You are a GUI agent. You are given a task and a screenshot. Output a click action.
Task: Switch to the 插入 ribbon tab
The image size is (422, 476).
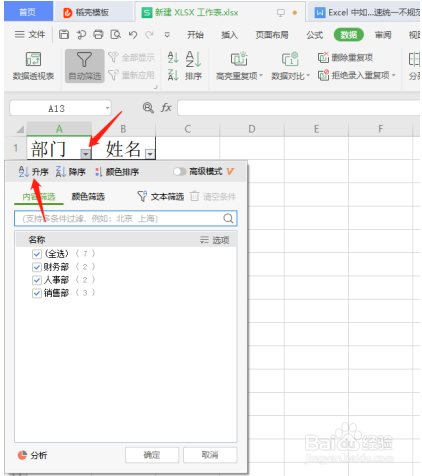click(x=230, y=35)
